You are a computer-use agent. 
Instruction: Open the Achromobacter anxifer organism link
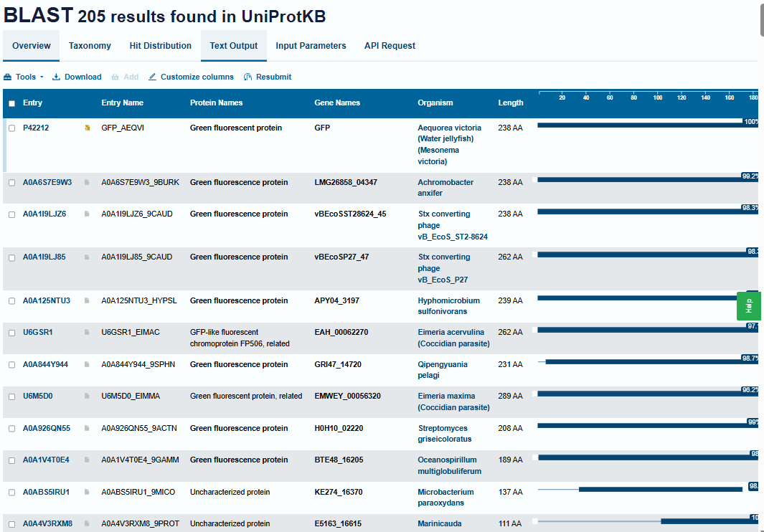[445, 188]
